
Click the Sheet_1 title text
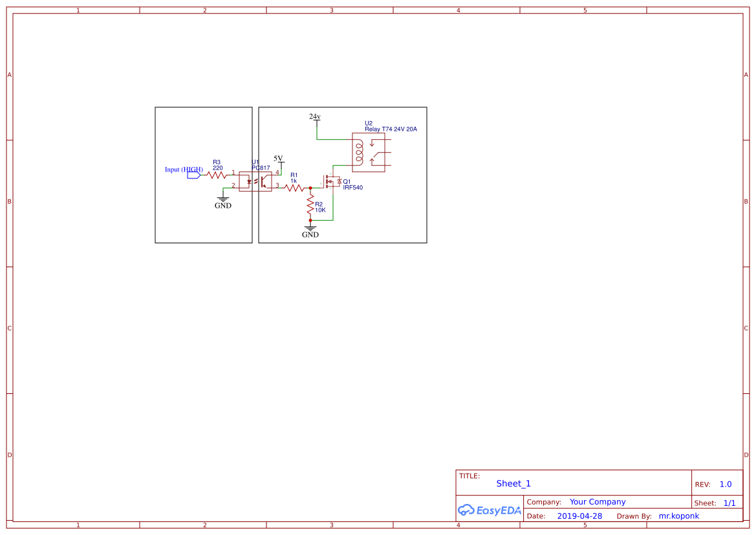tap(513, 483)
